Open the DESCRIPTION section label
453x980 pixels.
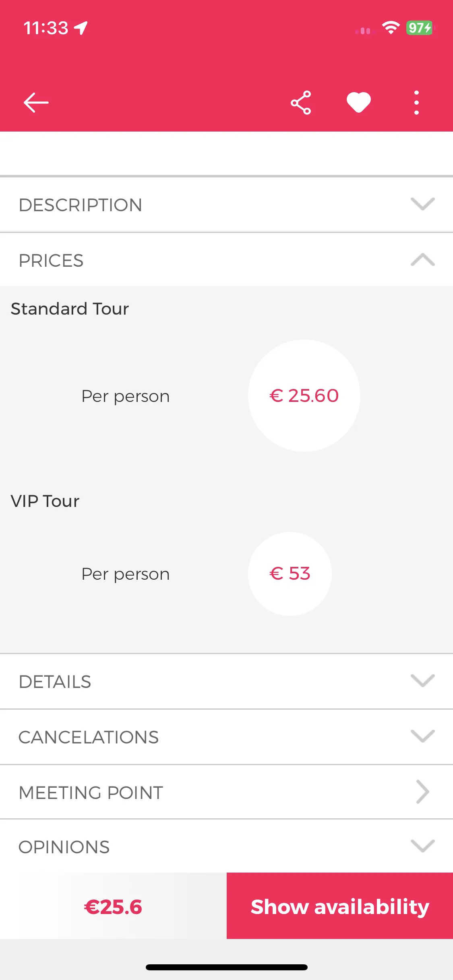[81, 205]
